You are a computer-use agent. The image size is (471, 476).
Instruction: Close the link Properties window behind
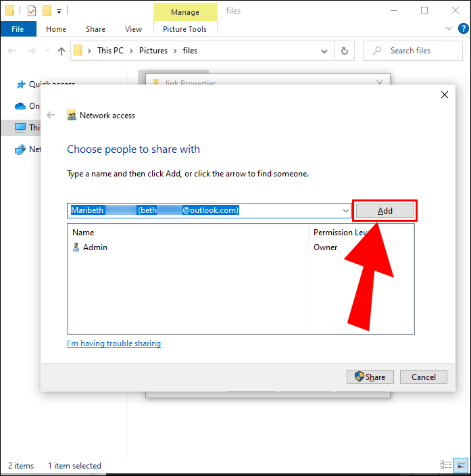(379, 82)
